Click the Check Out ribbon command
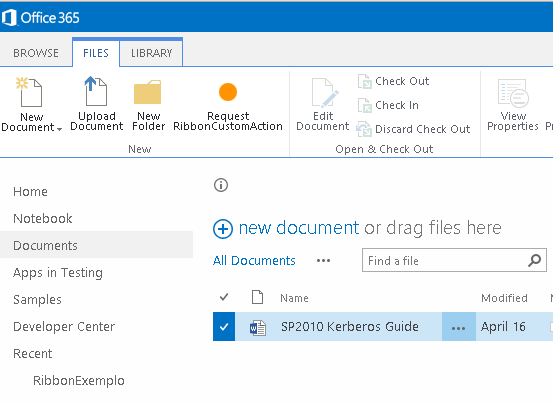553x402 pixels. pyautogui.click(x=394, y=81)
